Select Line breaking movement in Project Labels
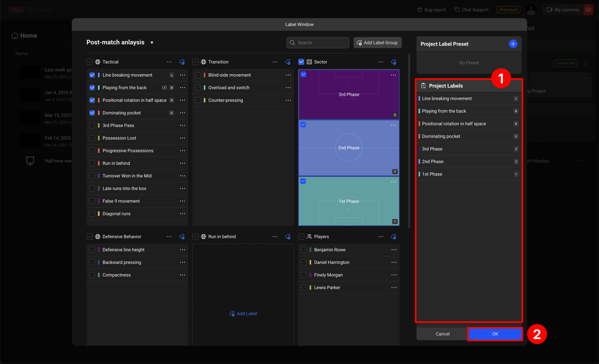Screen dimensions: 599x364 [469, 99]
